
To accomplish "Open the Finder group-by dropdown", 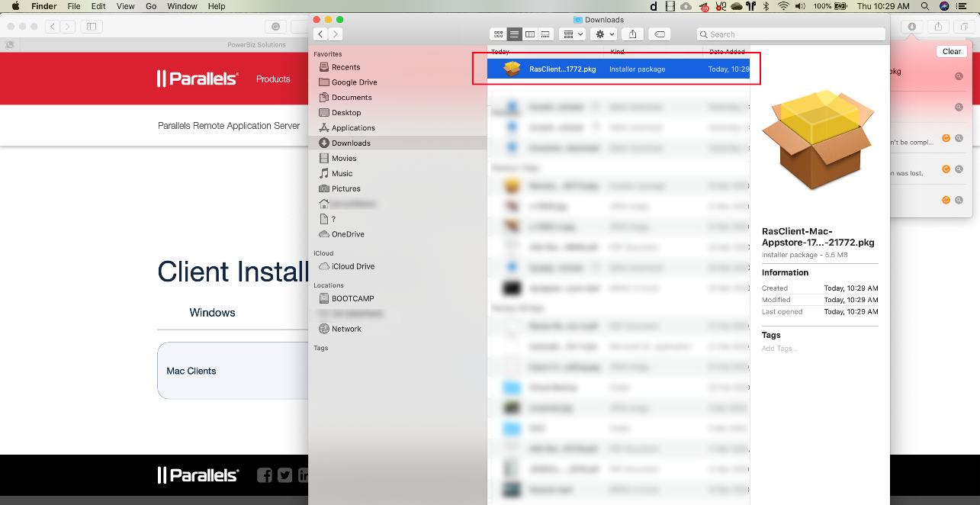I will [572, 34].
